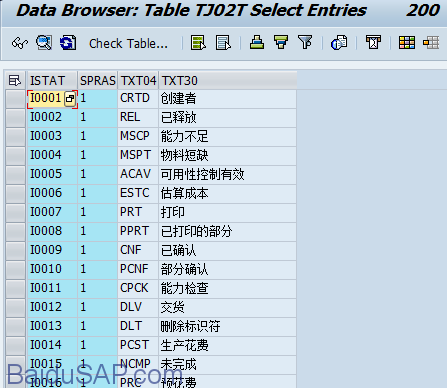This screenshot has height=388, width=447.
Task: Click the description 能力不足
Action: (184, 137)
